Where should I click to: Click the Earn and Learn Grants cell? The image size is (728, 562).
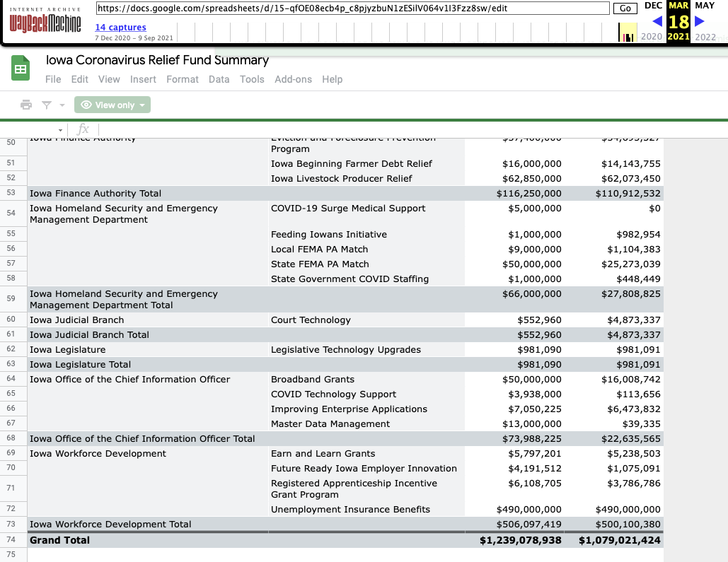point(366,453)
